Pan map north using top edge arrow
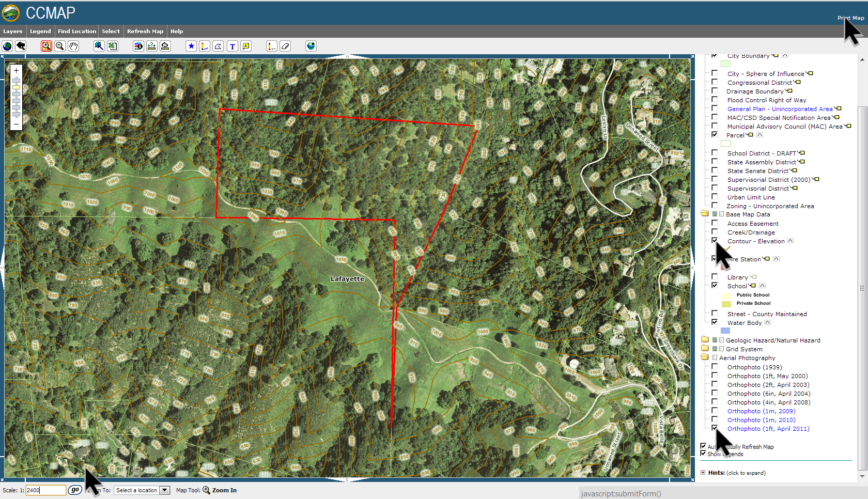The height and width of the screenshot is (499, 868). coord(347,56)
